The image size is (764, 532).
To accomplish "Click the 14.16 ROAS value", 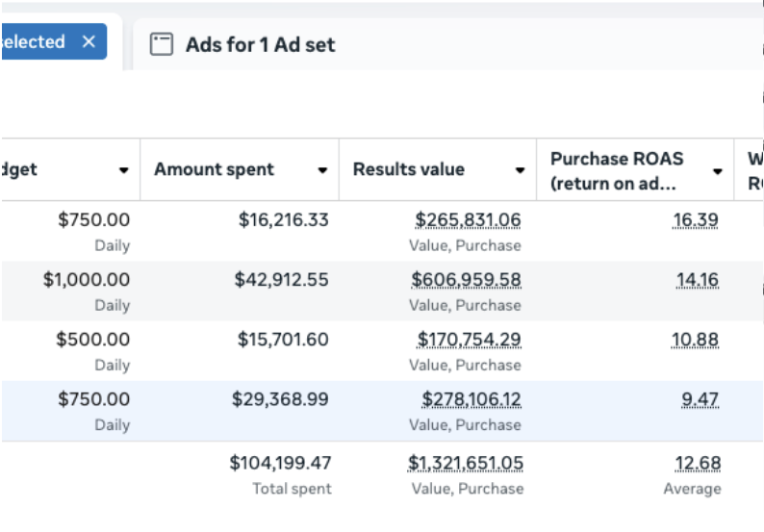I will [698, 280].
